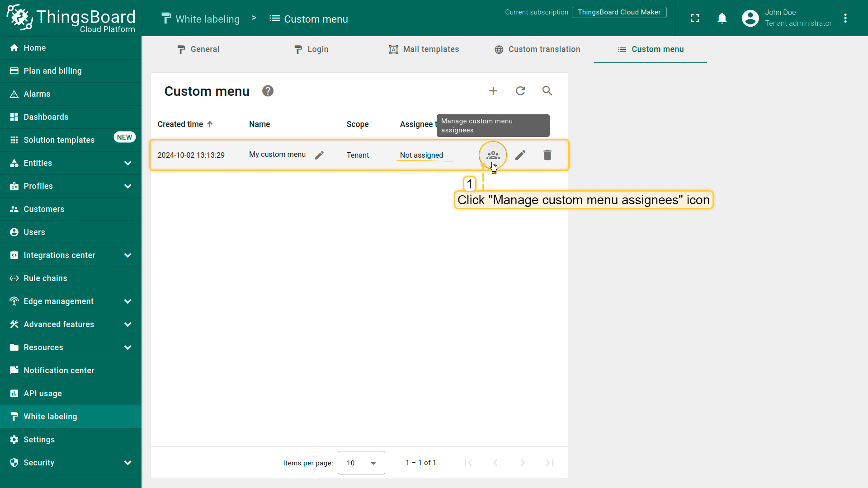Viewport: 868px width, 488px height.
Task: Switch to the Custom translation tab
Action: 537,49
